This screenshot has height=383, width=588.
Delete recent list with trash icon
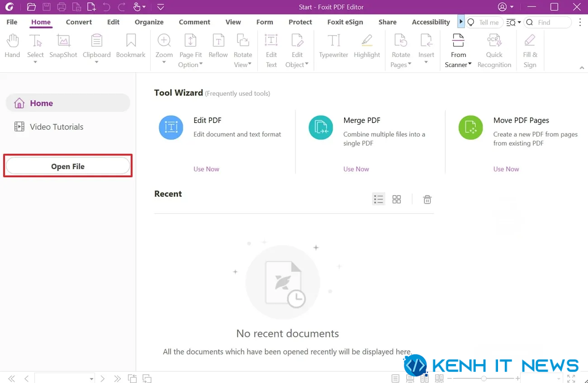click(x=427, y=199)
